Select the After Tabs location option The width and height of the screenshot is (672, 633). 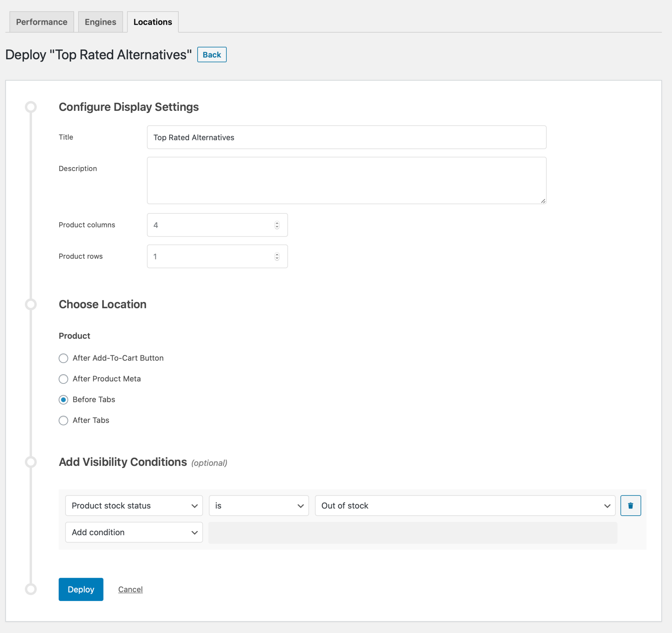[x=63, y=420]
